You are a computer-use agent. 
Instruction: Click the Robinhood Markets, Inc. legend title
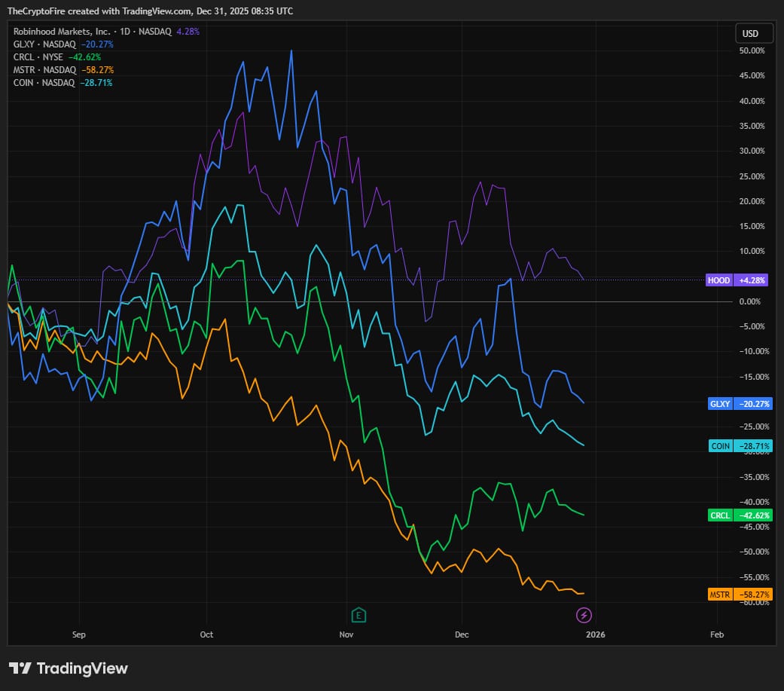[x=62, y=32]
